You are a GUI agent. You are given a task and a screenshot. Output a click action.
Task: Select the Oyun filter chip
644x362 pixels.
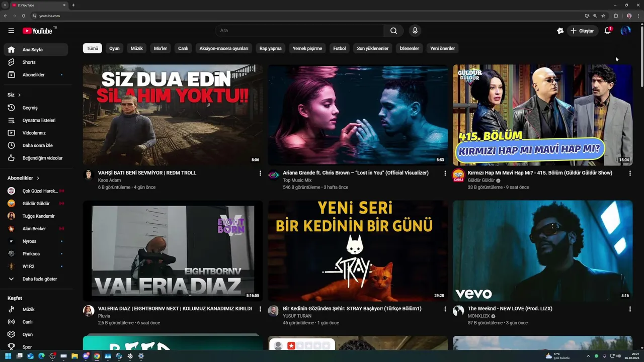115,48
